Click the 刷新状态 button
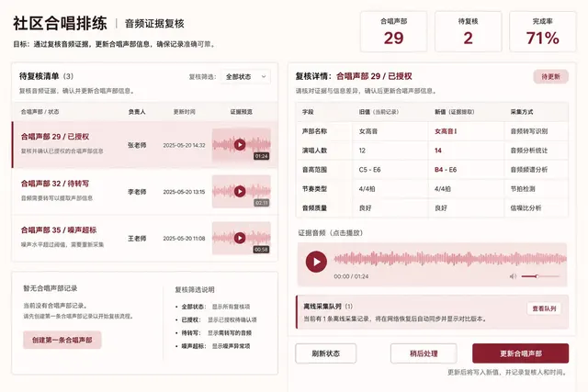This screenshot has width=588, height=392. 325,353
